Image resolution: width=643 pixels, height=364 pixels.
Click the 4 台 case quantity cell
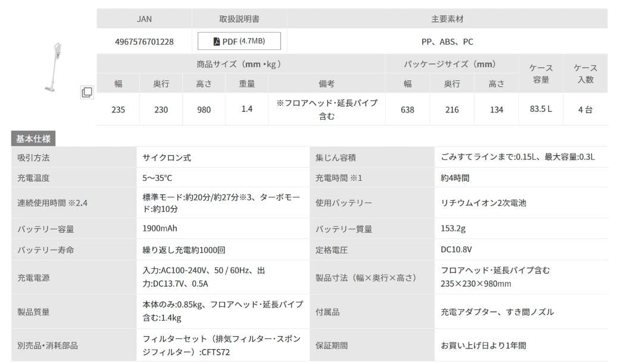(x=585, y=109)
